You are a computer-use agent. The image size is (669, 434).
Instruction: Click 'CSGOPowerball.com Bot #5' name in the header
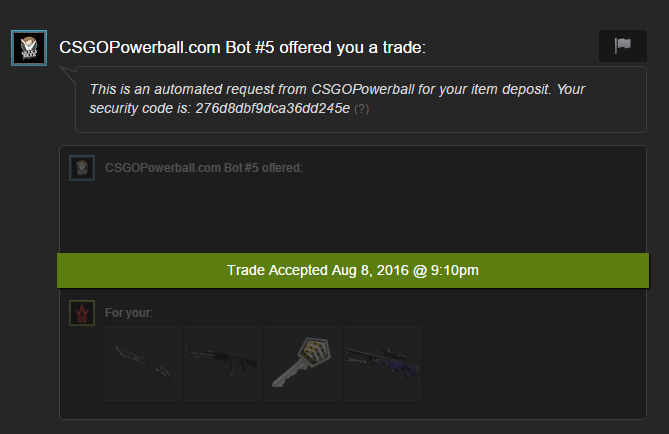[166, 47]
